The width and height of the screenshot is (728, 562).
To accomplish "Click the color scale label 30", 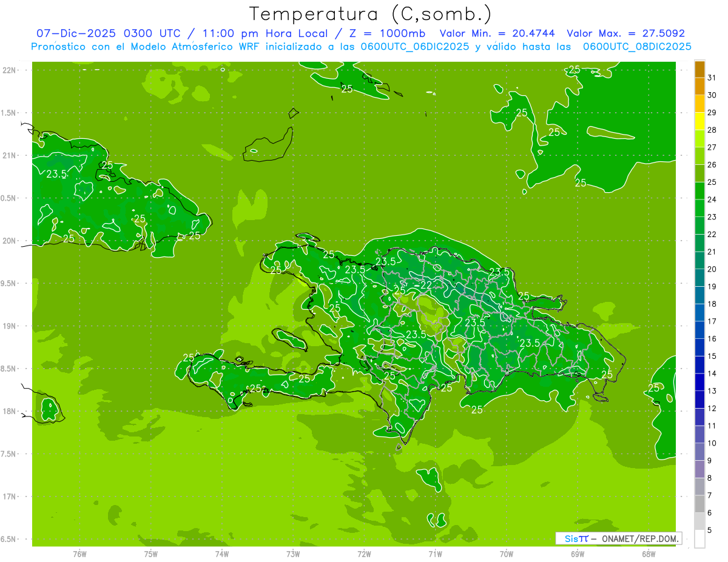I will pos(712,95).
